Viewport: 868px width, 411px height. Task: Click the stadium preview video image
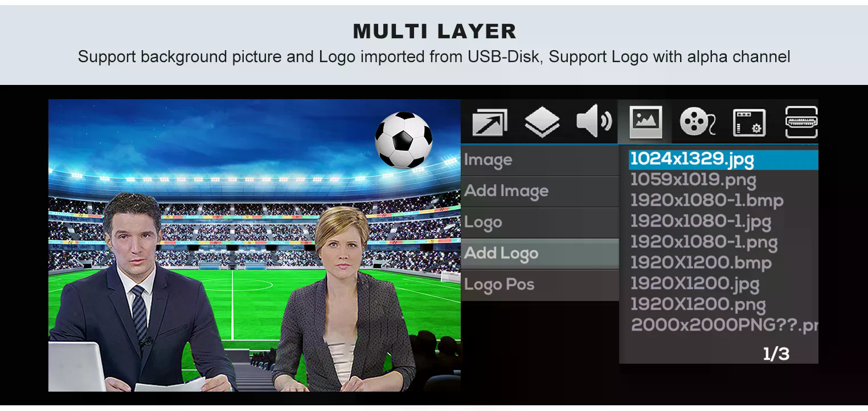(x=255, y=245)
